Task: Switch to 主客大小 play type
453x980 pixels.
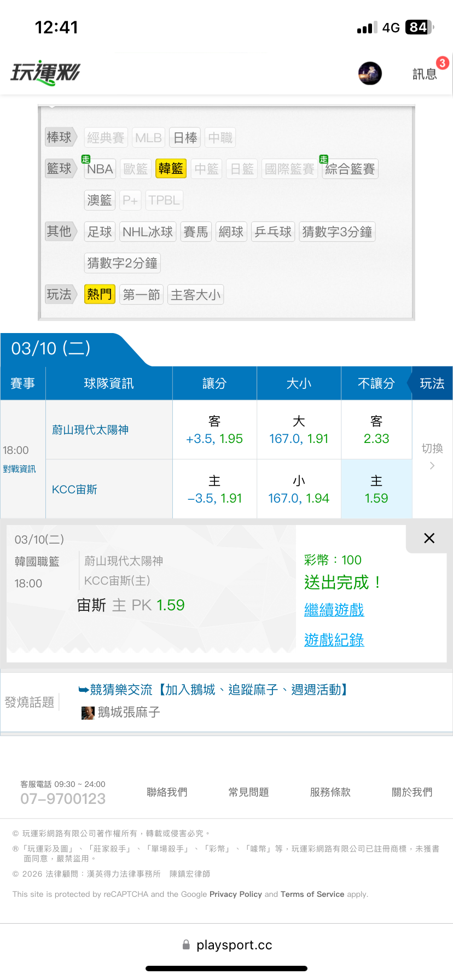Action: tap(195, 295)
